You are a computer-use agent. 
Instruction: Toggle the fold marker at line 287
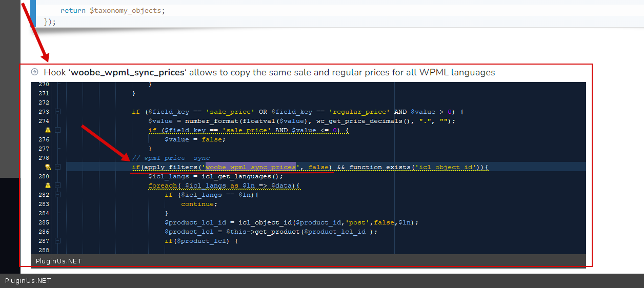click(x=58, y=241)
